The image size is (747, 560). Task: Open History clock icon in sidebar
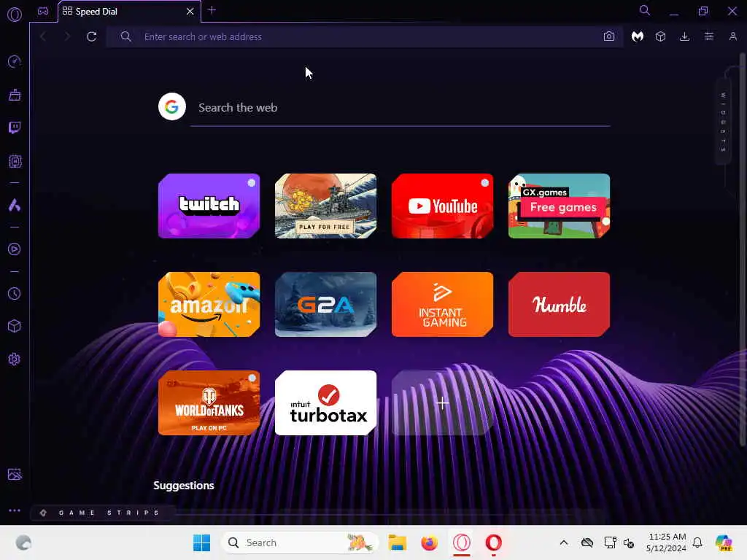coord(15,293)
